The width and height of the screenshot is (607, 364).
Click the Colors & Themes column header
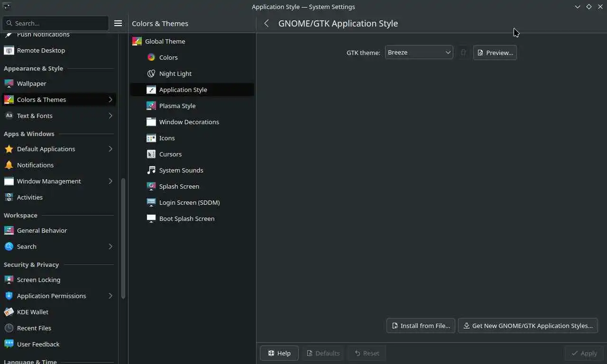click(x=160, y=23)
